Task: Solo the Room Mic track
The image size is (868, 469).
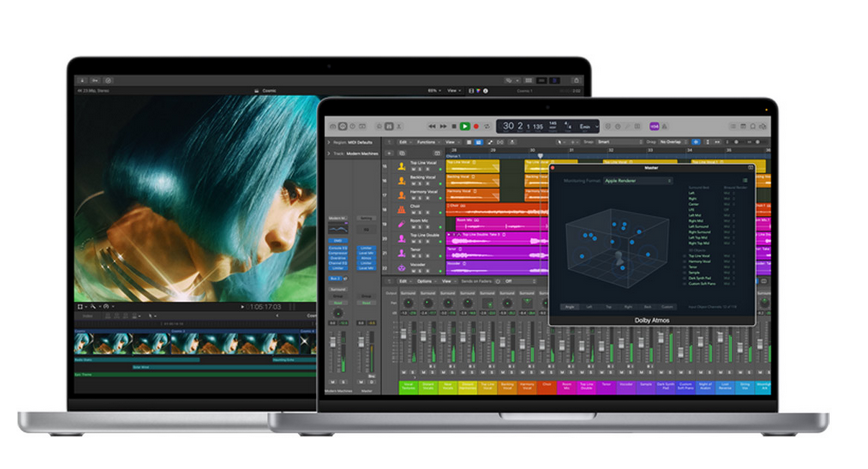Action: 420,226
